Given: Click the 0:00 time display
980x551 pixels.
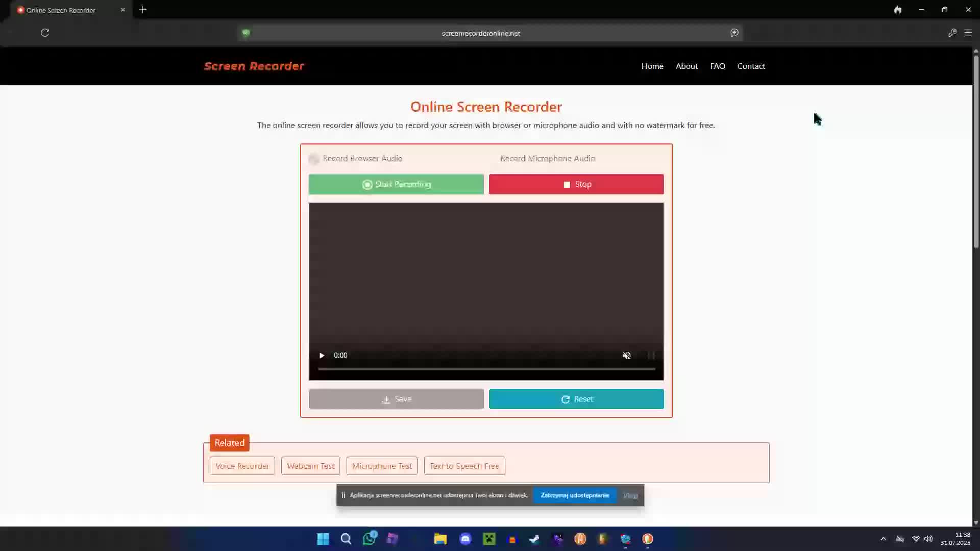Looking at the screenshot, I should [x=340, y=355].
